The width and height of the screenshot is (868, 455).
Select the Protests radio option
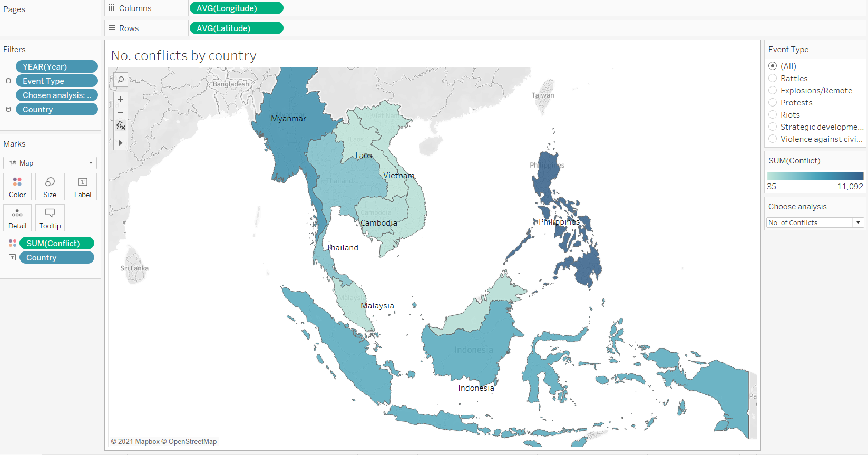click(773, 103)
